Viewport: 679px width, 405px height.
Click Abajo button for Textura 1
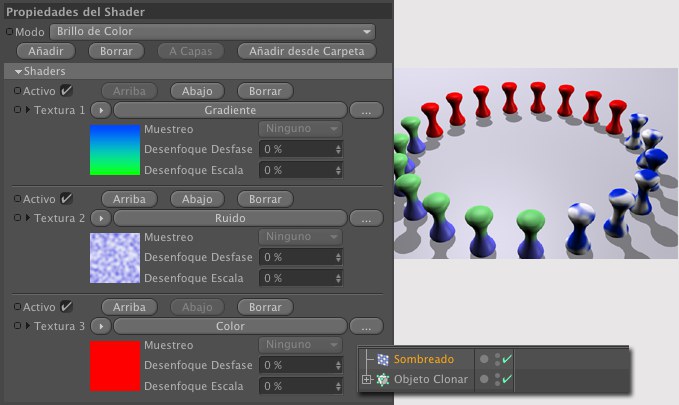(x=197, y=91)
